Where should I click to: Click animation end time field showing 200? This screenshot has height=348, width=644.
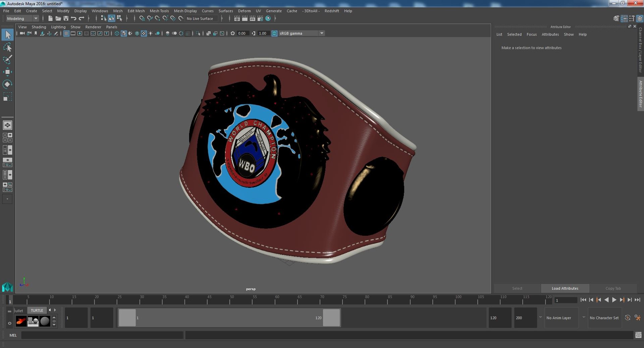tap(525, 318)
